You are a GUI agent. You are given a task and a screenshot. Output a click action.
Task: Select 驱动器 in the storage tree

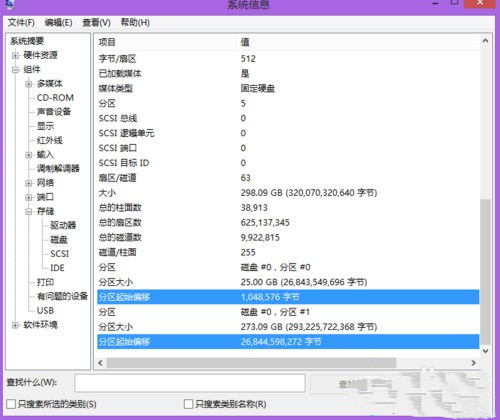click(x=63, y=225)
